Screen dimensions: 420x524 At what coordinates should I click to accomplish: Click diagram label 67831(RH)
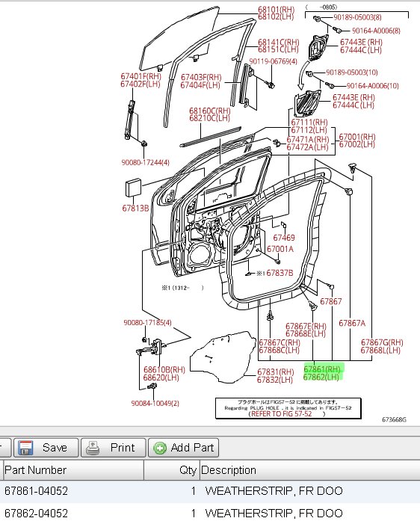(x=276, y=372)
